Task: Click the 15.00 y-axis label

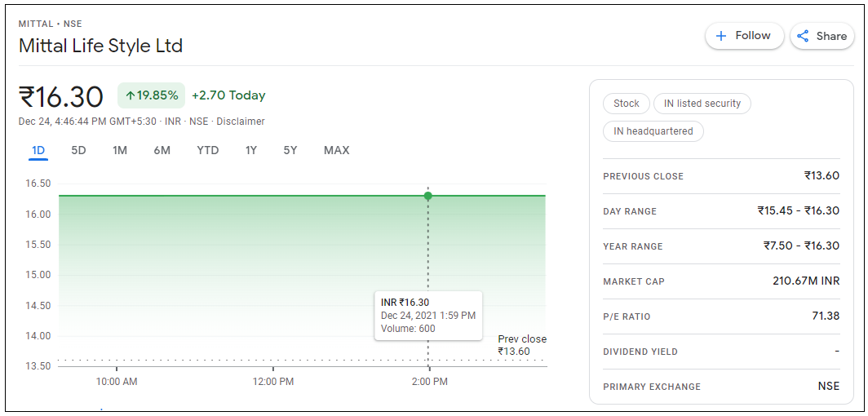Action: coord(38,275)
